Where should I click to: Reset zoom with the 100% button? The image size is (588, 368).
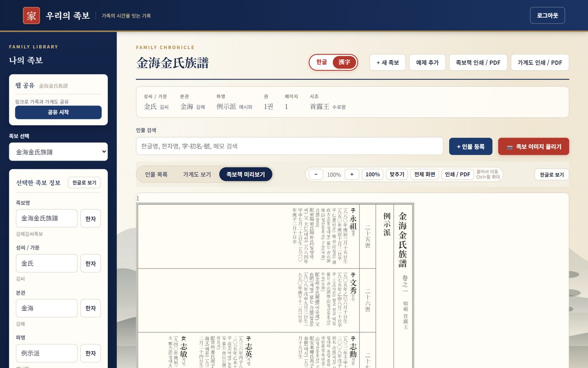pos(373,175)
